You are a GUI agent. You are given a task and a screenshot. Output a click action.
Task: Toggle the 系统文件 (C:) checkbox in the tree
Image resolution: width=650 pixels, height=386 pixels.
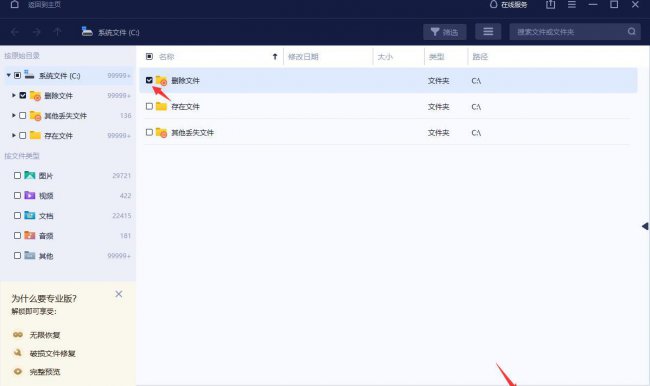coord(17,75)
